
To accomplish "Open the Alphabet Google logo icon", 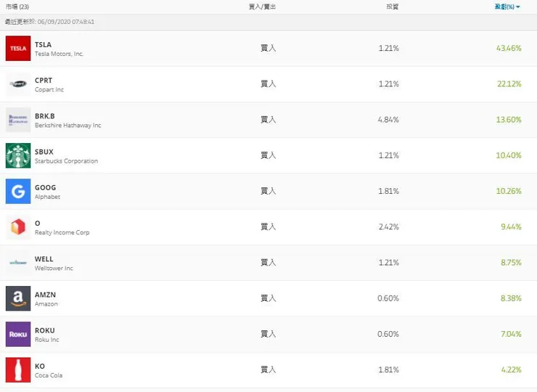I will (18, 191).
